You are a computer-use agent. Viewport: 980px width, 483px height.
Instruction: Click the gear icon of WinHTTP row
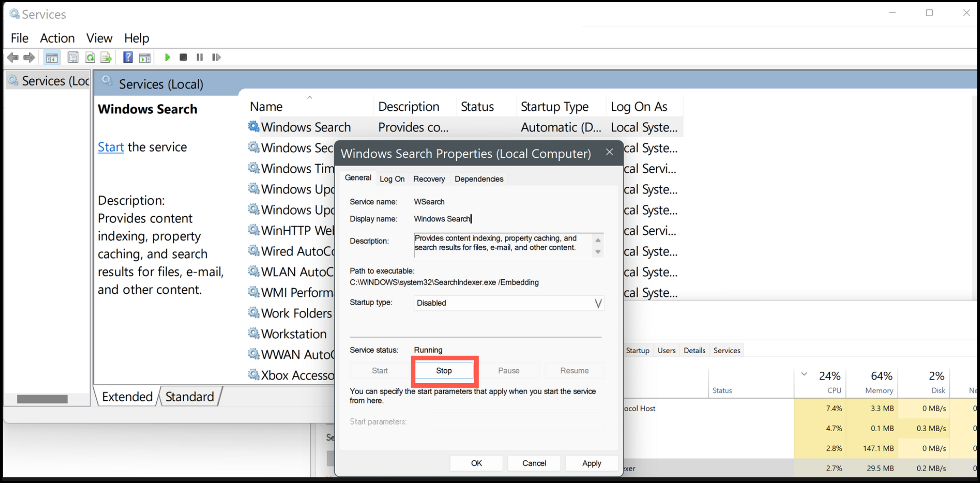point(254,230)
